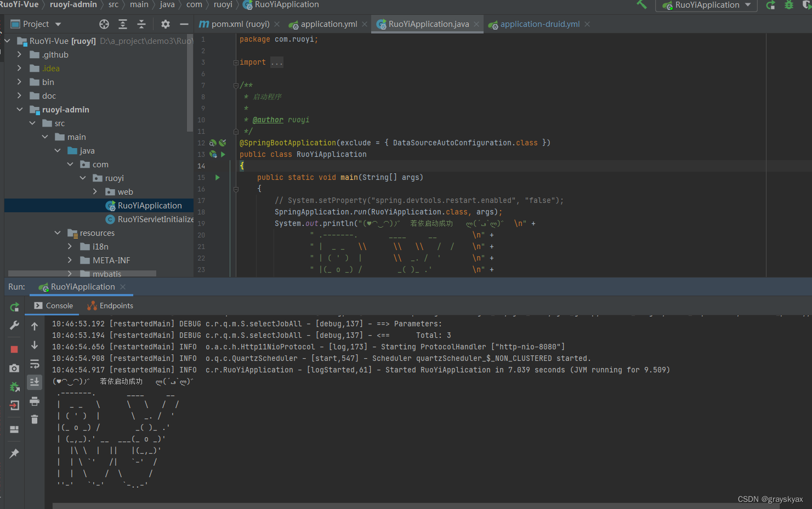Select opened file locate icon in Project panel

(104, 24)
